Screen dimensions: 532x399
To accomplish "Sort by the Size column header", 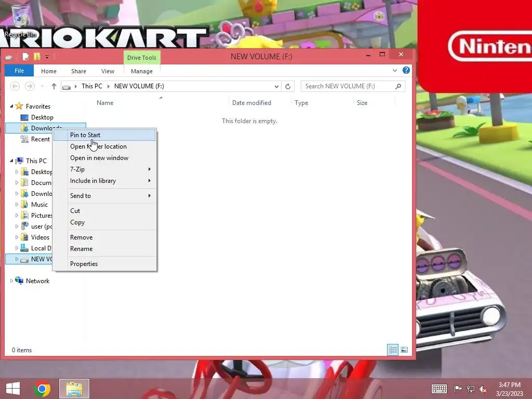I will pos(362,103).
